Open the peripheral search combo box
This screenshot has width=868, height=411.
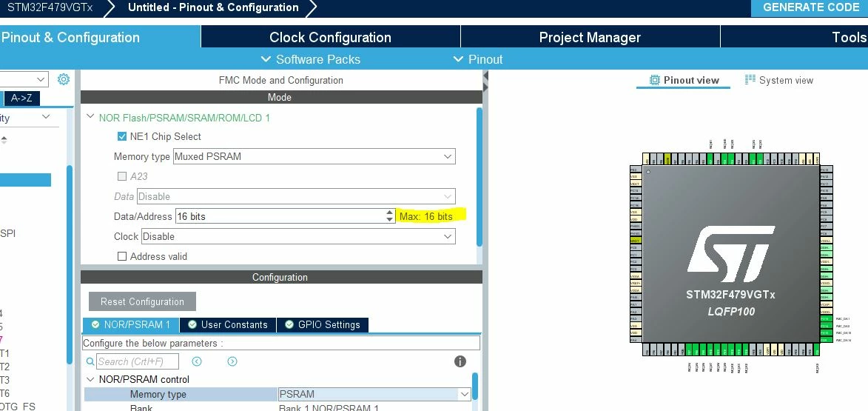tap(24, 79)
